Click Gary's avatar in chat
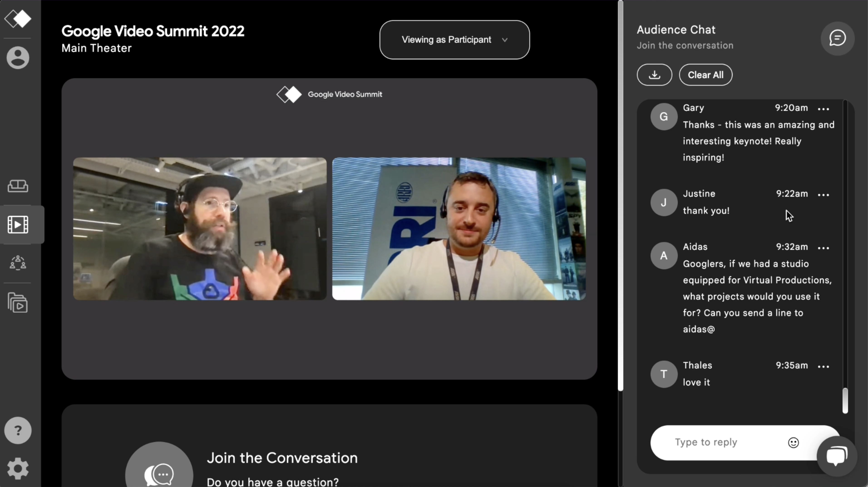 click(663, 117)
